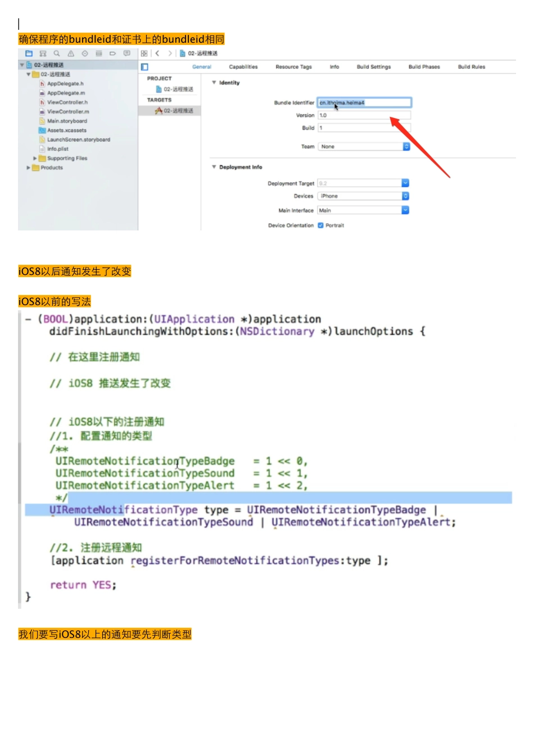This screenshot has width=534, height=756.
Task: Open the Project navigator folder icon
Action: coord(29,53)
